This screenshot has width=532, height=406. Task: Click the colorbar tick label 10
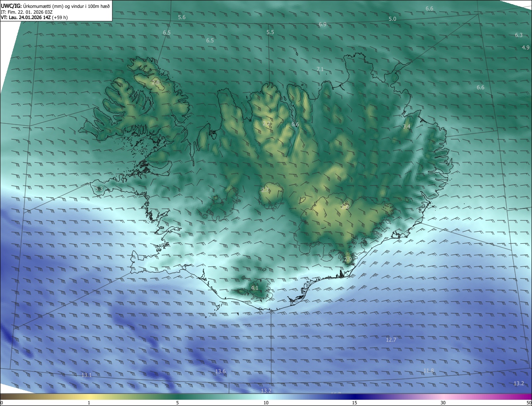point(266,403)
